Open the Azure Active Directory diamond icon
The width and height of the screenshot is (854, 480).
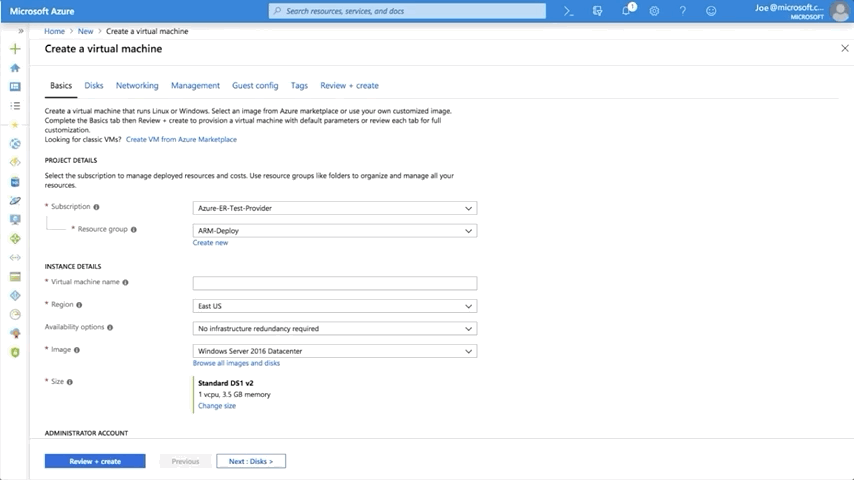pos(15,295)
